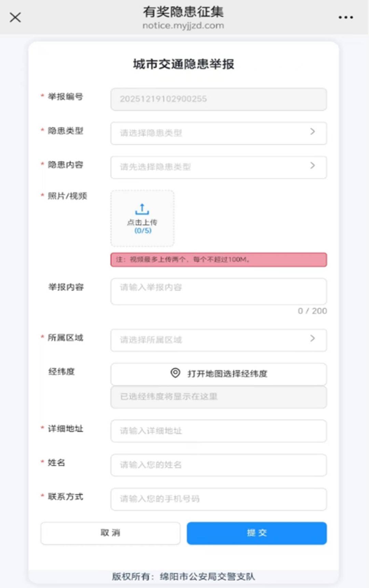Click the 举报编号 number field

point(218,99)
